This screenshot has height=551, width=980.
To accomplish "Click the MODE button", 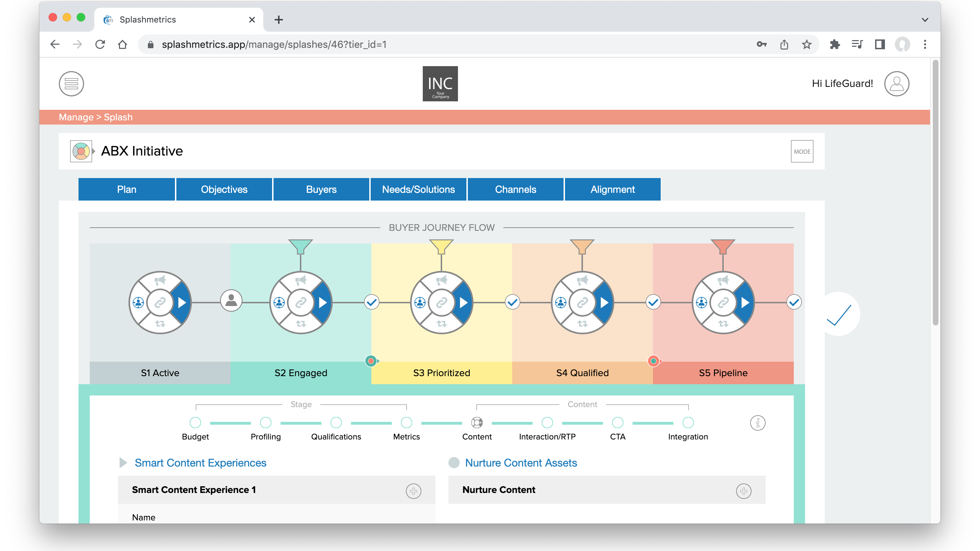I will tap(802, 151).
